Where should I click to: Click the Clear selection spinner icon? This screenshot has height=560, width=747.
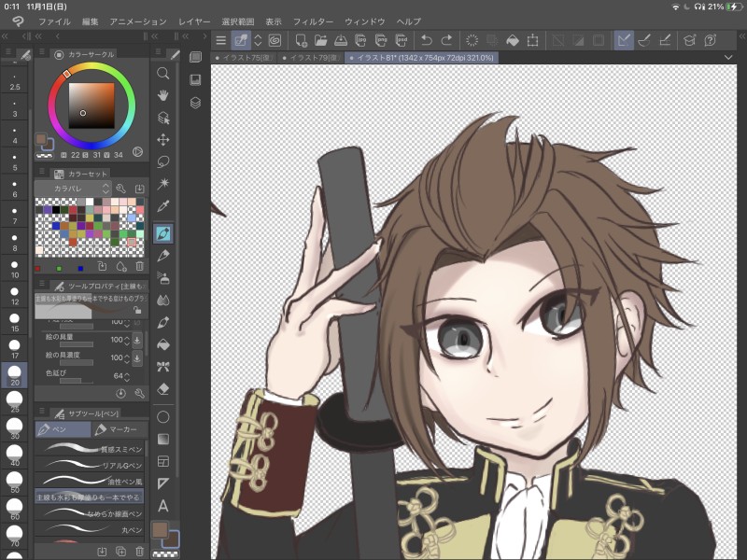coord(472,40)
